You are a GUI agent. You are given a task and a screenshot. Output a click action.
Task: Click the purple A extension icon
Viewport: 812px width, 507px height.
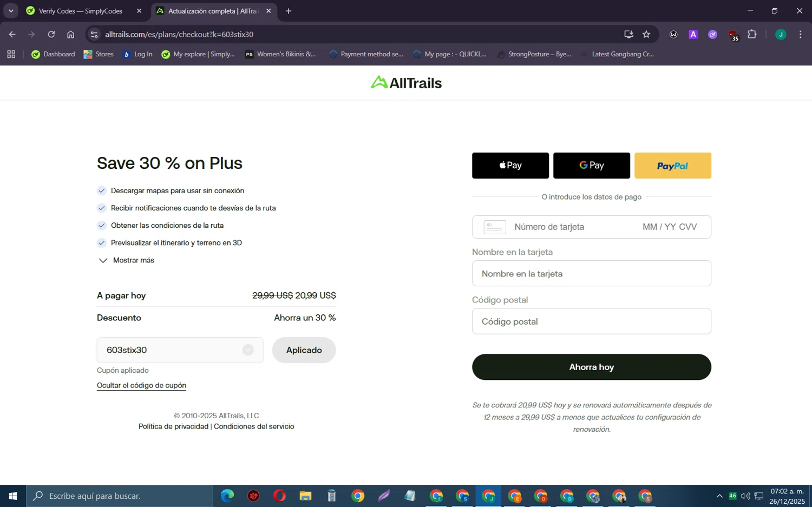[x=693, y=34]
